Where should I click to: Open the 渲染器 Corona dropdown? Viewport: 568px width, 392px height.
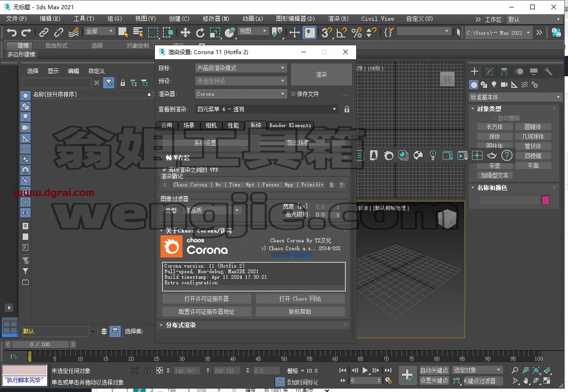pos(241,94)
